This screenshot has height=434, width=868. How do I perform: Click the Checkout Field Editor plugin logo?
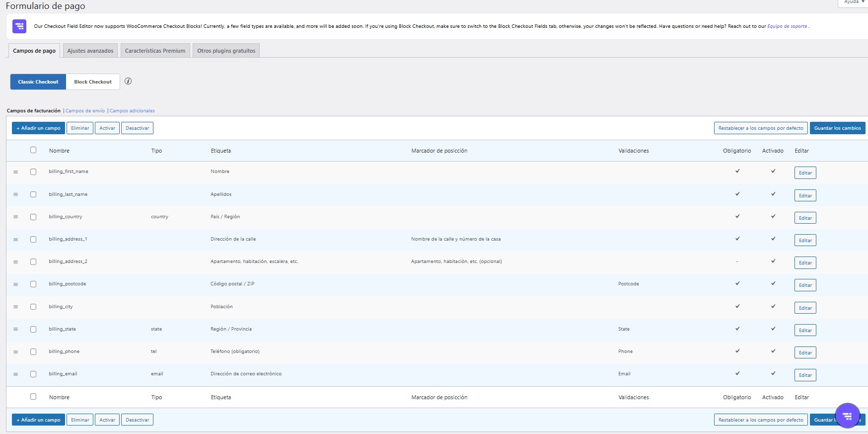(19, 26)
